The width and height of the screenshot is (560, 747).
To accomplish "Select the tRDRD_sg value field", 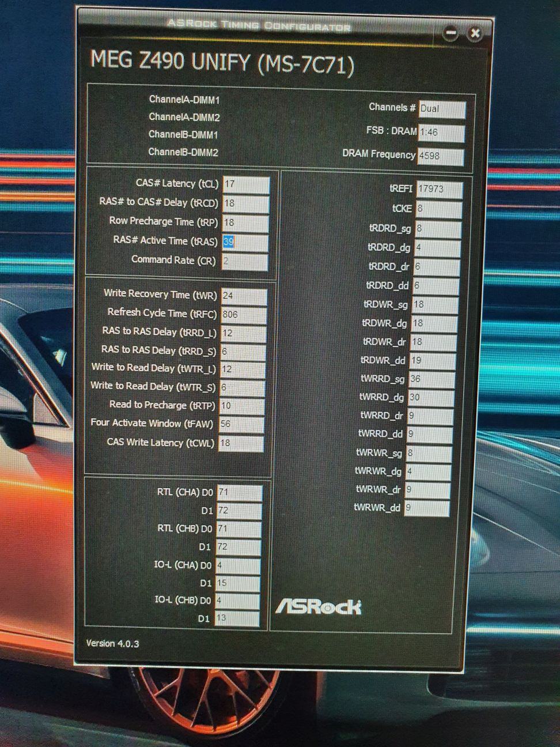I will pyautogui.click(x=438, y=229).
